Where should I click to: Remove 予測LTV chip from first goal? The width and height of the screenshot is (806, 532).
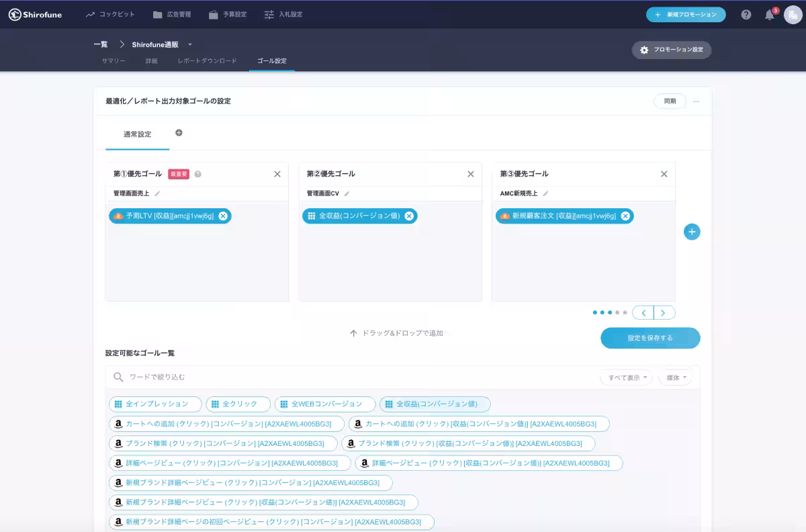[223, 216]
